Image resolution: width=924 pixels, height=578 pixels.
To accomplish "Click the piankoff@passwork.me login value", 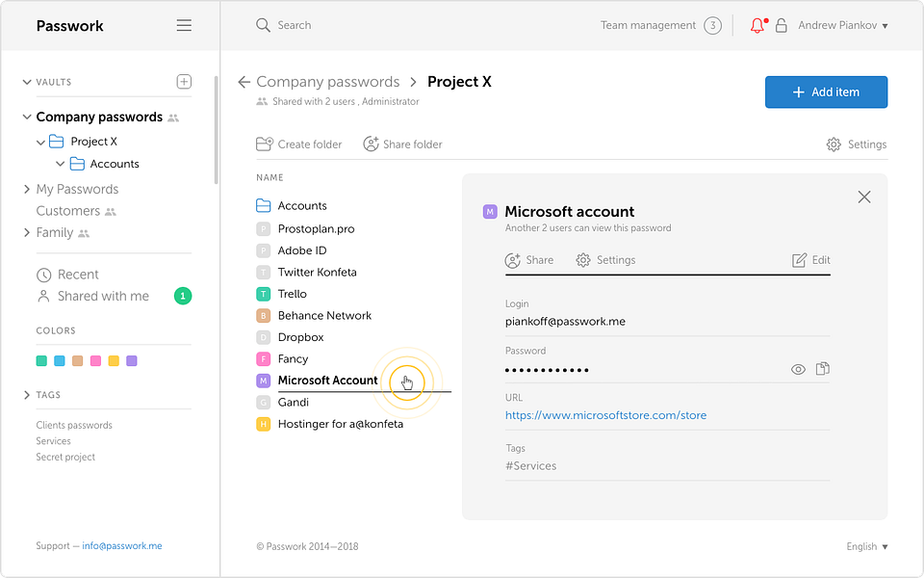I will click(565, 322).
